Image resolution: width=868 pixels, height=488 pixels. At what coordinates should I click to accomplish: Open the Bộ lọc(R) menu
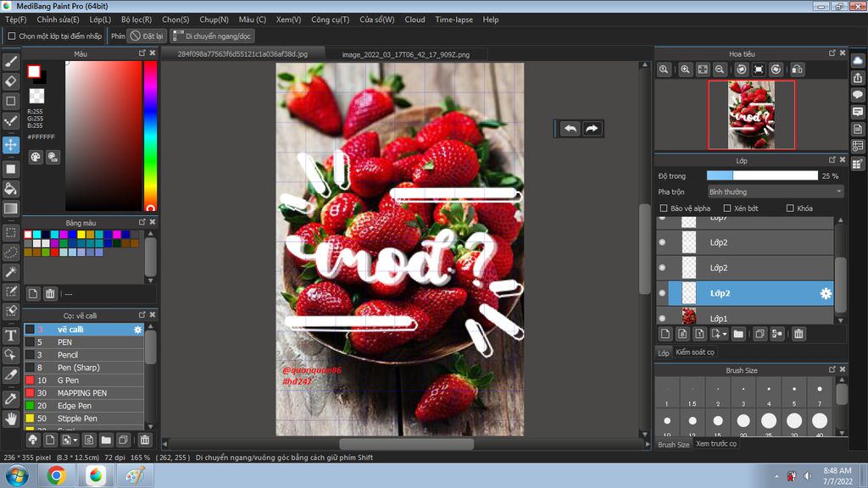coord(136,19)
